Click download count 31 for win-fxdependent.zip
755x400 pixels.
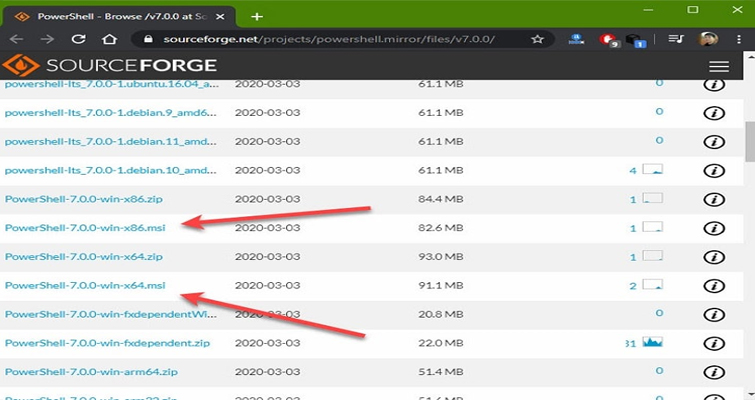(x=631, y=344)
